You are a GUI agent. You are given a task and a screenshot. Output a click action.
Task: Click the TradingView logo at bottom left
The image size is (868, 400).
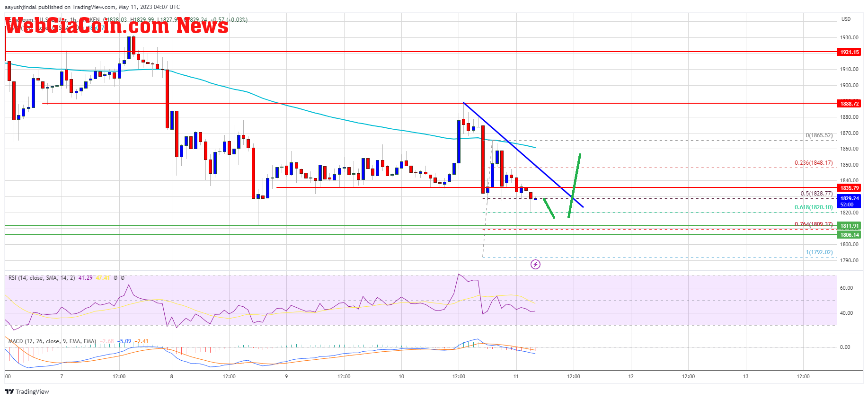(27, 391)
